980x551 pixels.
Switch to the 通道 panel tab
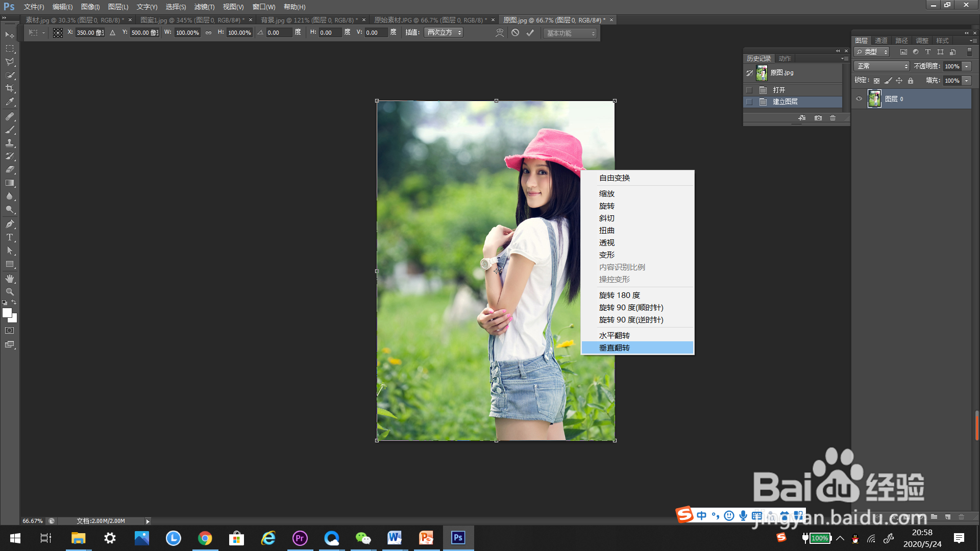point(881,40)
